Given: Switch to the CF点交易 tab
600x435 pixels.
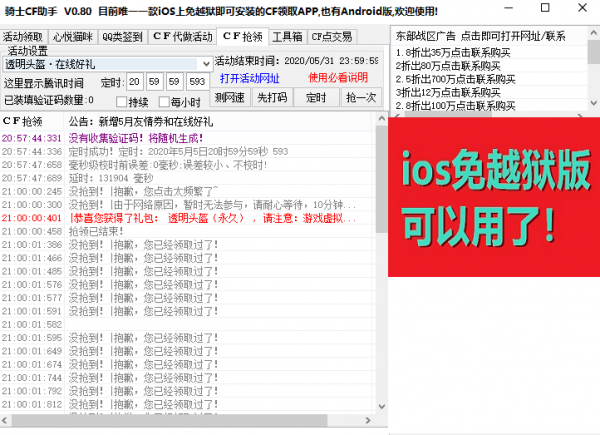Looking at the screenshot, I should pos(332,37).
